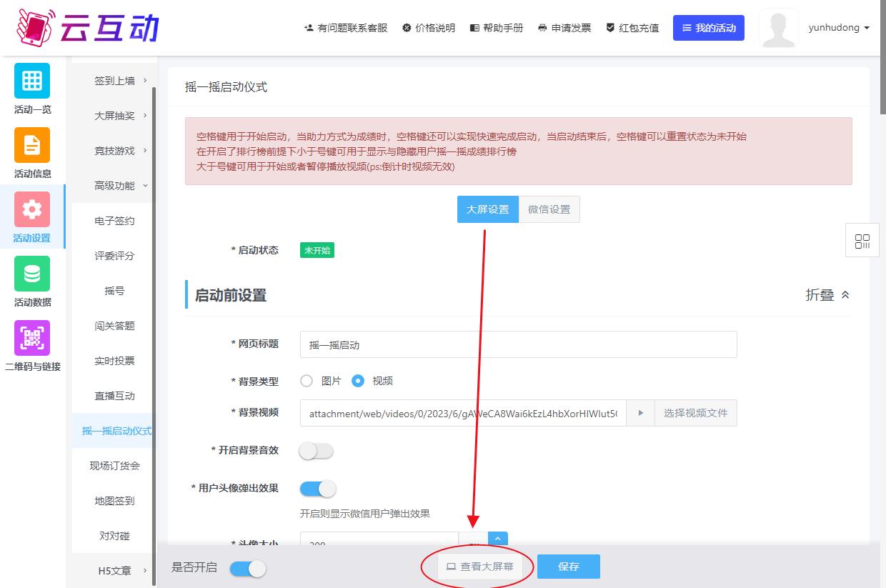Toggle the 是否开启 switch in the bottom bar
Image resolution: width=886 pixels, height=588 pixels.
pyautogui.click(x=247, y=568)
